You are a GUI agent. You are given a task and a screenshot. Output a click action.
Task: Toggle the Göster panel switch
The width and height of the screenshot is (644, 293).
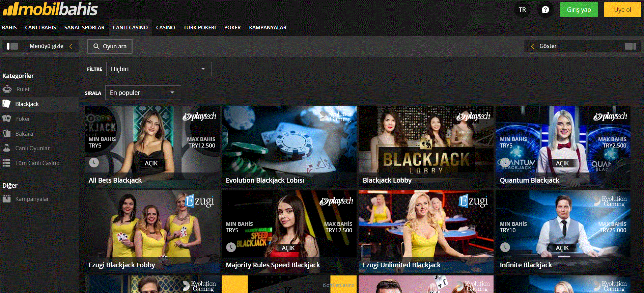click(x=630, y=46)
